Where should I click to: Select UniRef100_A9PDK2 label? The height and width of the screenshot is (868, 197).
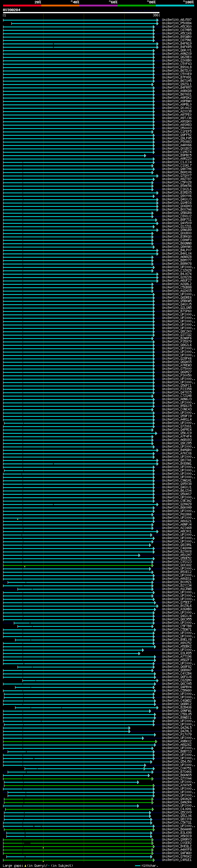coord(177,98)
